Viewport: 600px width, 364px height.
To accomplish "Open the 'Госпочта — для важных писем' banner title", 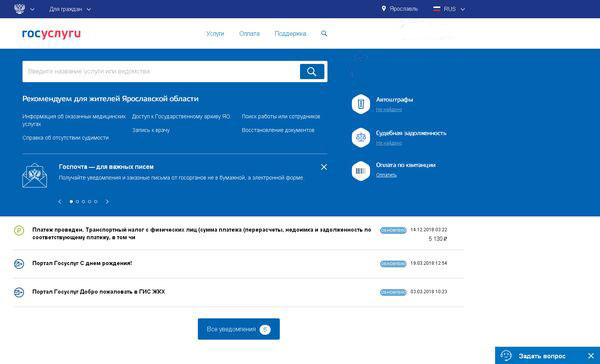I will tap(106, 167).
